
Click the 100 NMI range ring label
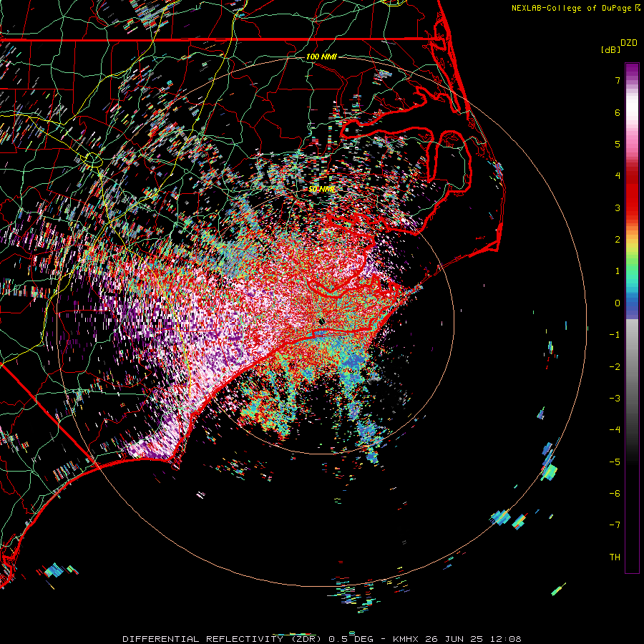[321, 57]
